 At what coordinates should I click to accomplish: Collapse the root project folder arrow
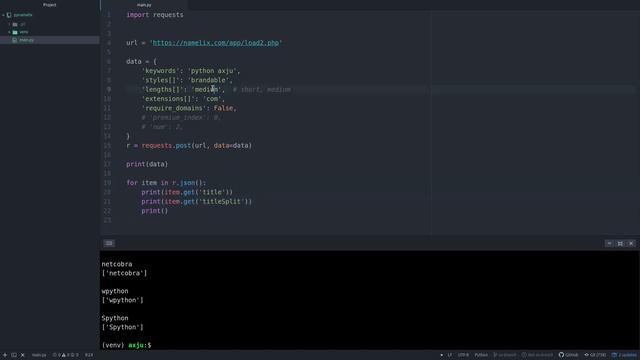pos(4,15)
